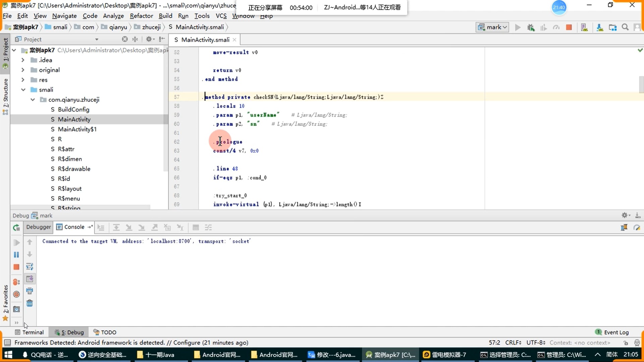Click Collapse All icon in Project panel
Viewport: 644px width, 362px height.
[x=135, y=39]
